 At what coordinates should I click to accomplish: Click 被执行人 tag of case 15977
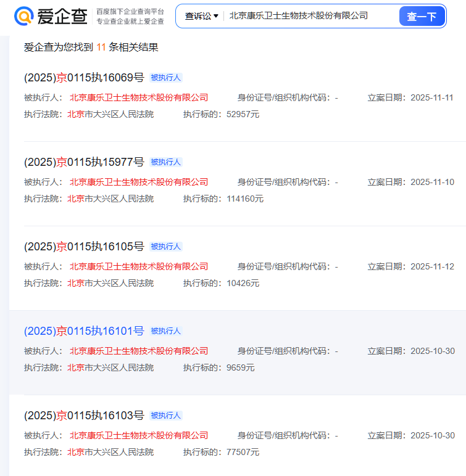click(x=165, y=162)
